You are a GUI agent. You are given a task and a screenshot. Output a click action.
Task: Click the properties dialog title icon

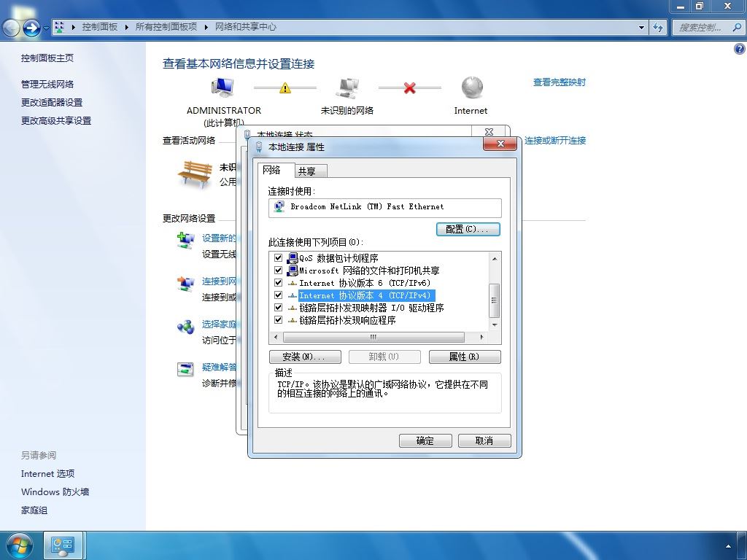click(x=259, y=147)
